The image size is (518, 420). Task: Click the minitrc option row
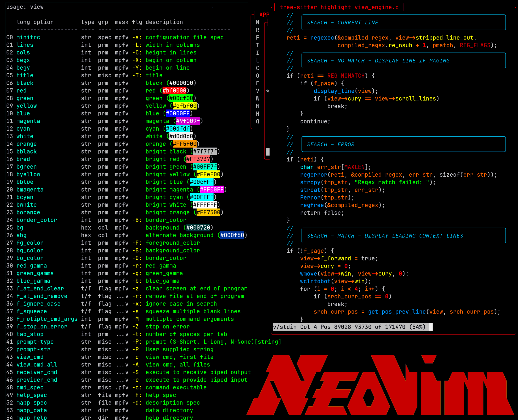[28, 38]
